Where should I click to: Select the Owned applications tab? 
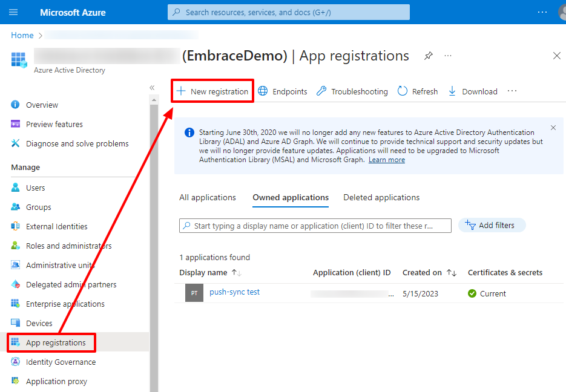coord(291,198)
